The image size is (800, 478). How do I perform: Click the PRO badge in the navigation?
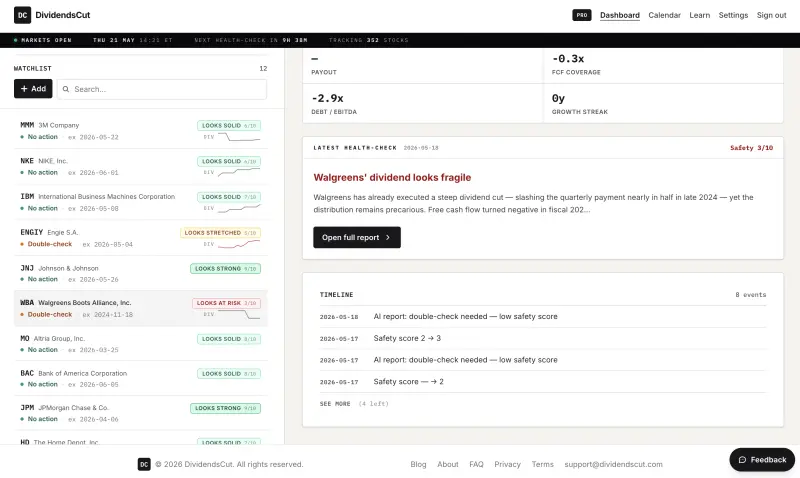(x=582, y=15)
